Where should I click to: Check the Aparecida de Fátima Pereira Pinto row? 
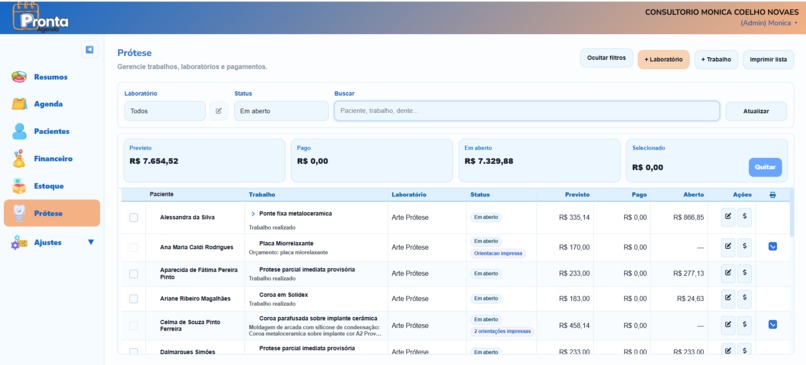134,274
